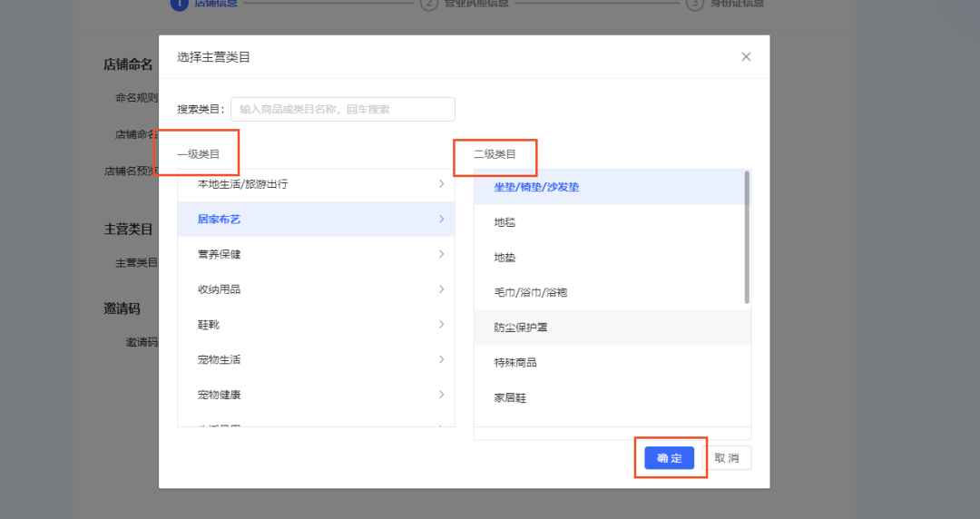Screen dimensions: 980x519
Task: Select the 宠物生活 category
Action: (316, 359)
